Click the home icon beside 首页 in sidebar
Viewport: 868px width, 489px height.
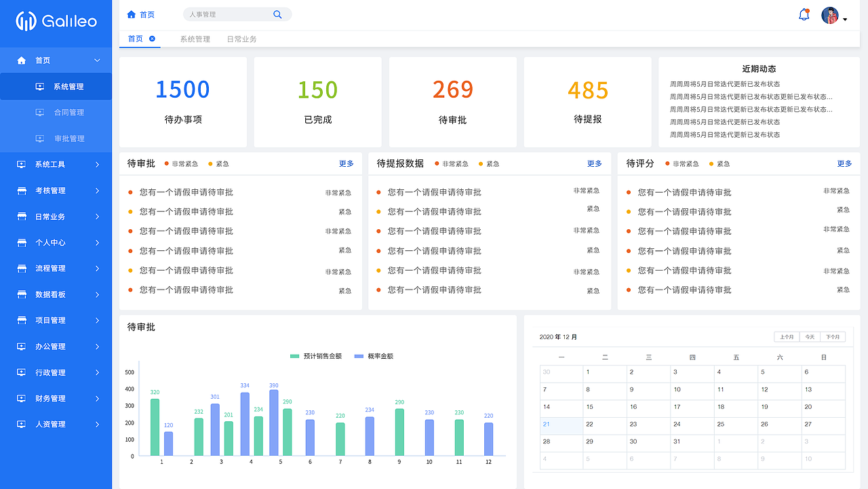point(22,60)
